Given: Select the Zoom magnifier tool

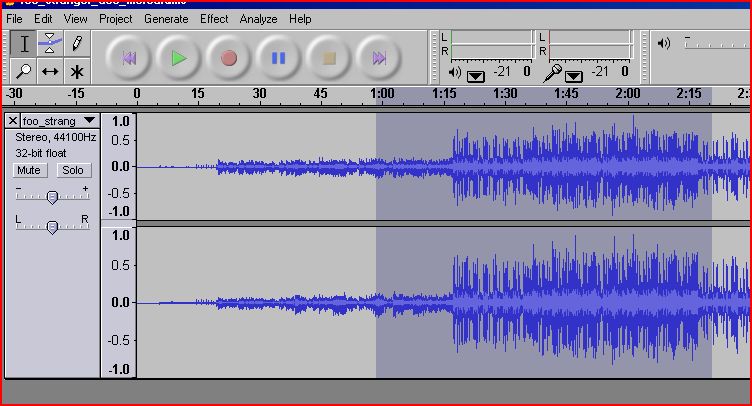Looking at the screenshot, I should (x=23, y=71).
